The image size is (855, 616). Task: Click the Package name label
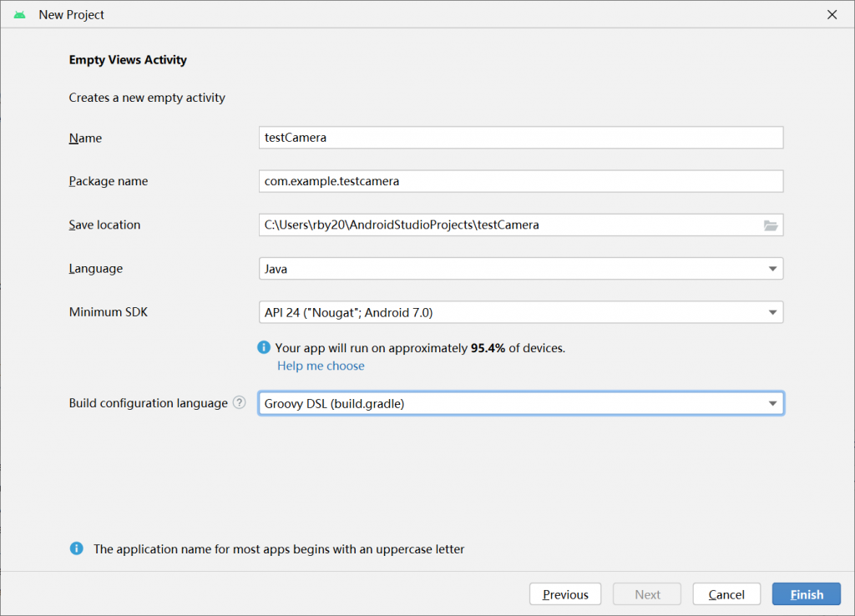(x=108, y=181)
